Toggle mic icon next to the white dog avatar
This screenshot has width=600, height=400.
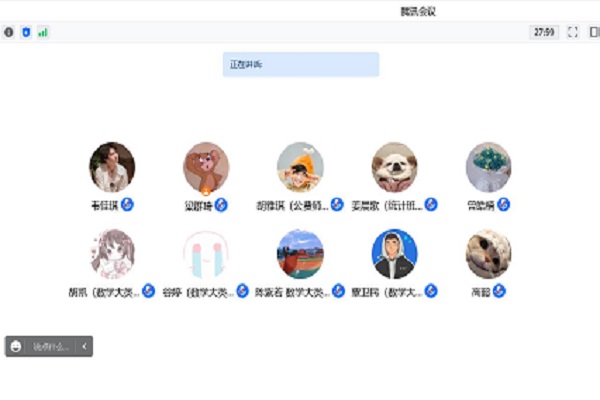(x=431, y=205)
